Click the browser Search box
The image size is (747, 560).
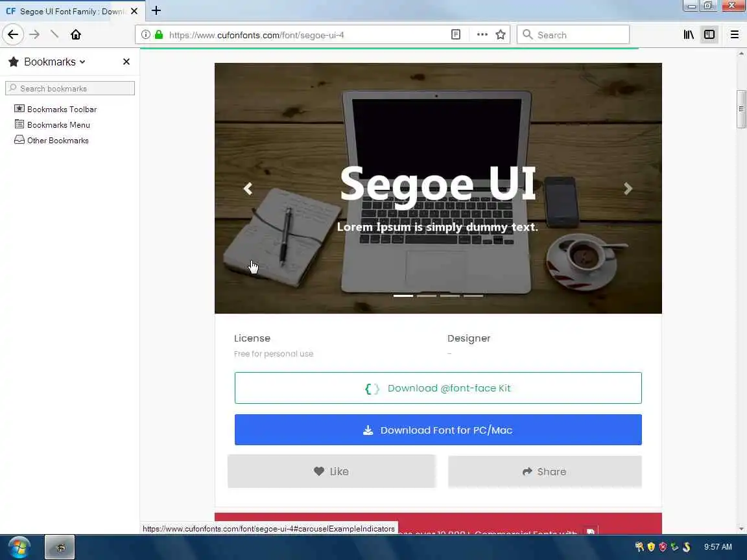573,35
